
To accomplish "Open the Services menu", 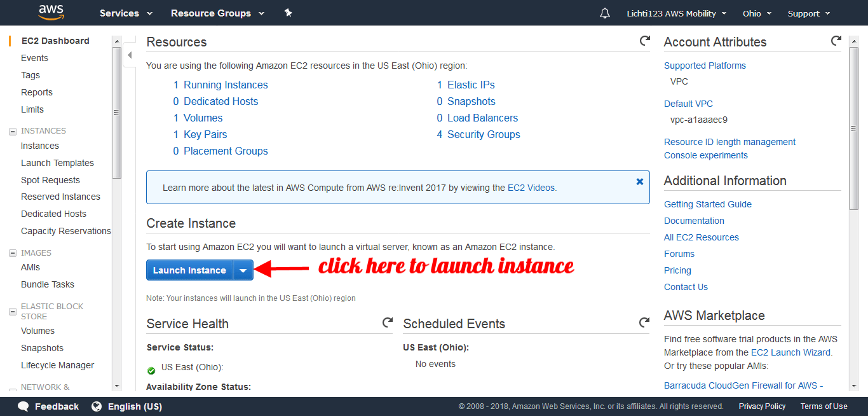I will [126, 13].
